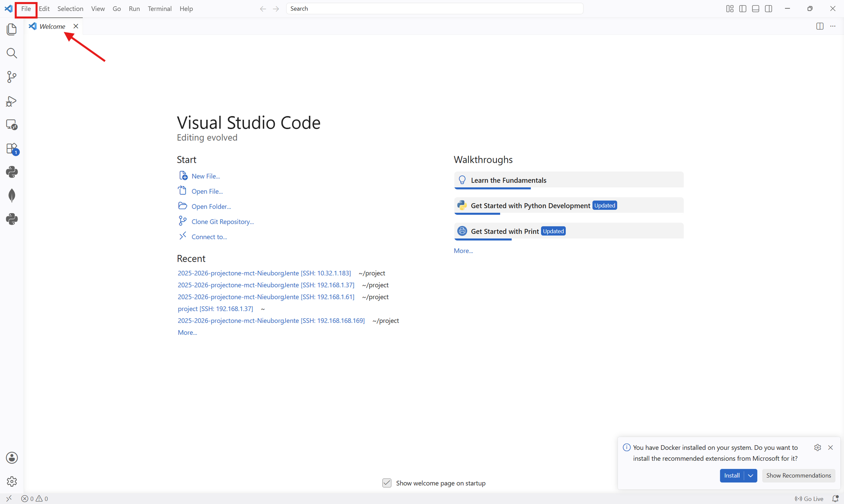Viewport: 844px width, 504px height.
Task: Toggle Show welcome page on startup checkbox
Action: (x=387, y=483)
